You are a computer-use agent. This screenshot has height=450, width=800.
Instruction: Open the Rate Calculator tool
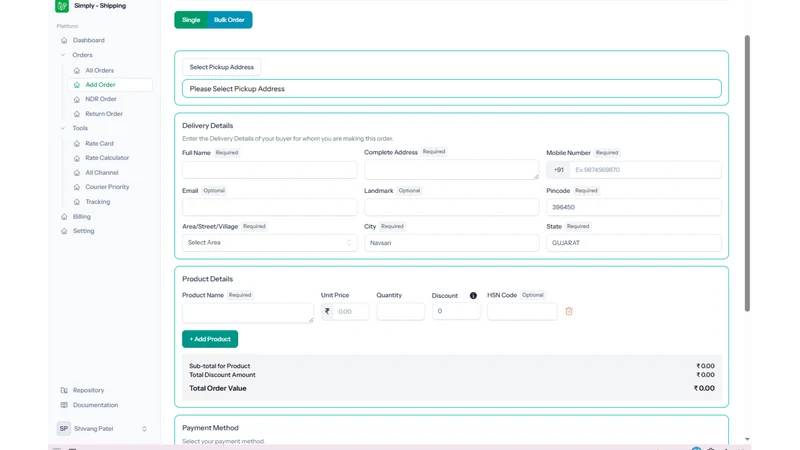(107, 158)
